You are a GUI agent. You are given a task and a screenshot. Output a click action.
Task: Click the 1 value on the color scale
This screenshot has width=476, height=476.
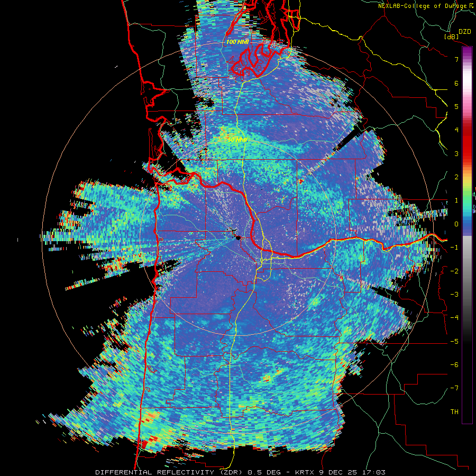(x=456, y=200)
